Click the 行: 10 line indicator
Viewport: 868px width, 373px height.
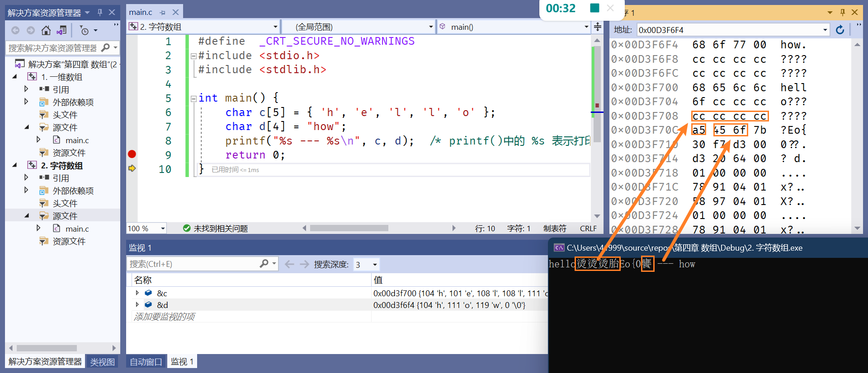click(x=485, y=228)
